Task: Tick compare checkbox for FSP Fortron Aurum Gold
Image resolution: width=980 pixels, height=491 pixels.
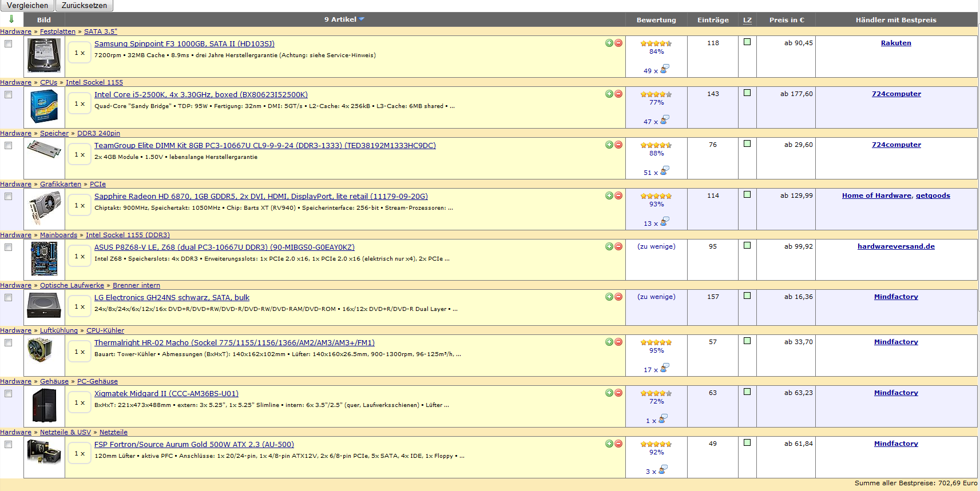Action: [8, 444]
